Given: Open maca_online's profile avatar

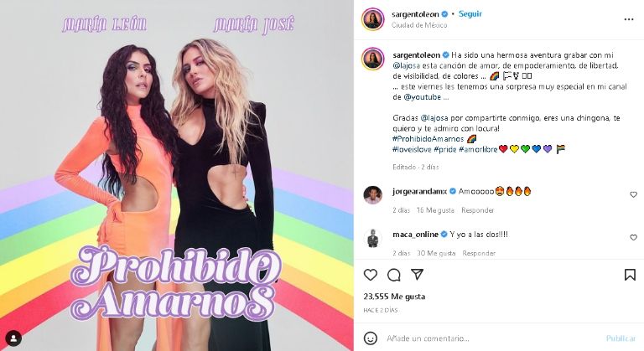Looking at the screenshot, I should click(373, 238).
